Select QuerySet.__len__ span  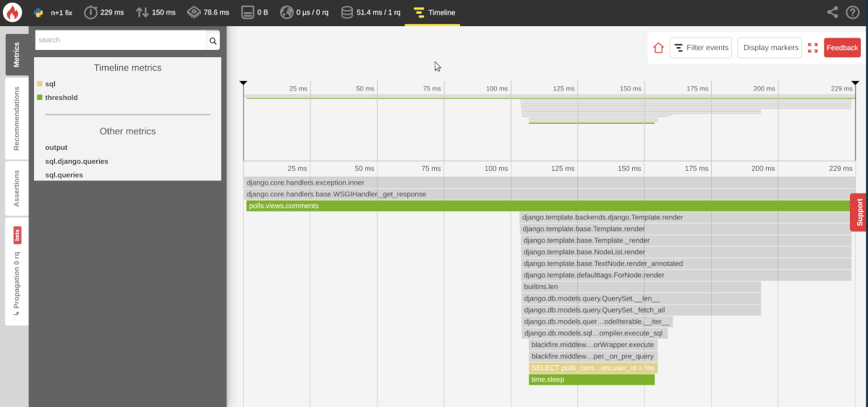pyautogui.click(x=641, y=298)
